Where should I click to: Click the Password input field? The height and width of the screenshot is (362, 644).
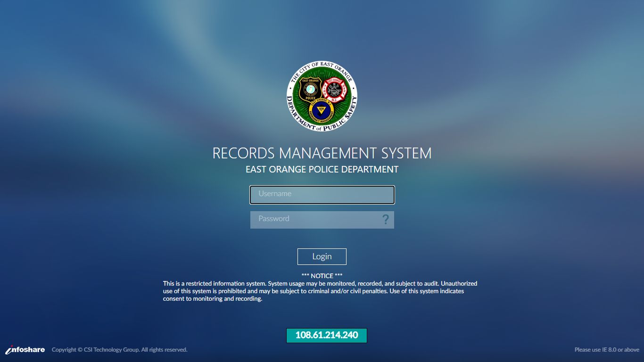coord(322,220)
